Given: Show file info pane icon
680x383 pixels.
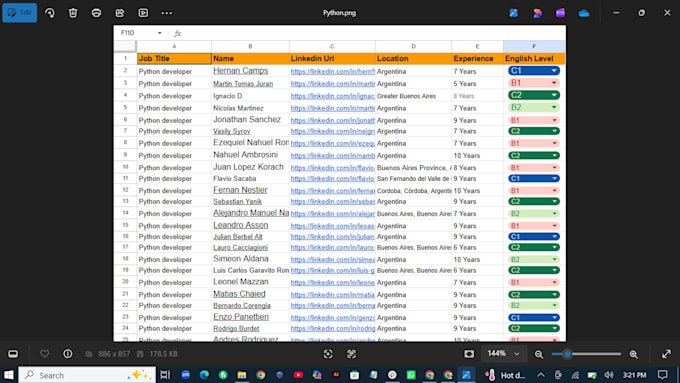Looking at the screenshot, I should pos(68,354).
